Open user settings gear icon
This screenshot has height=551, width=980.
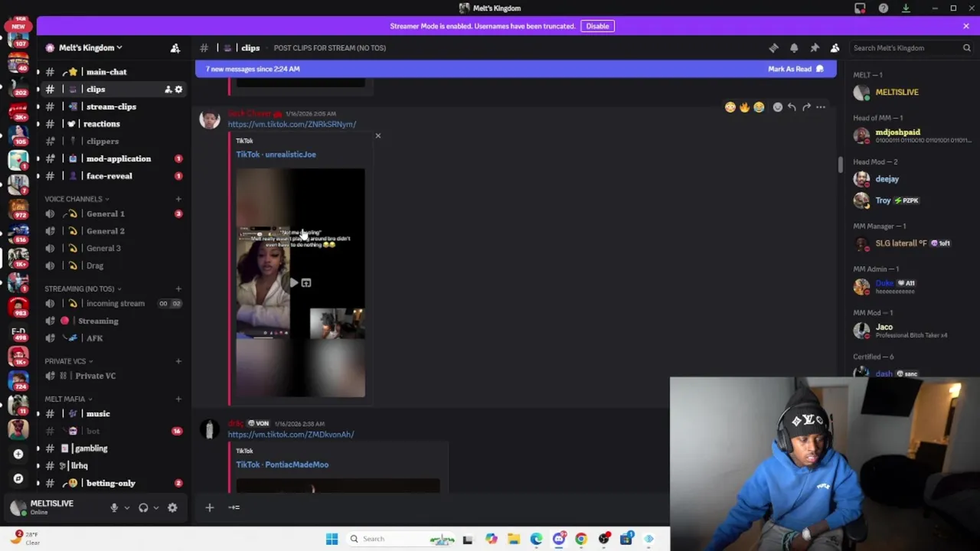click(x=172, y=507)
